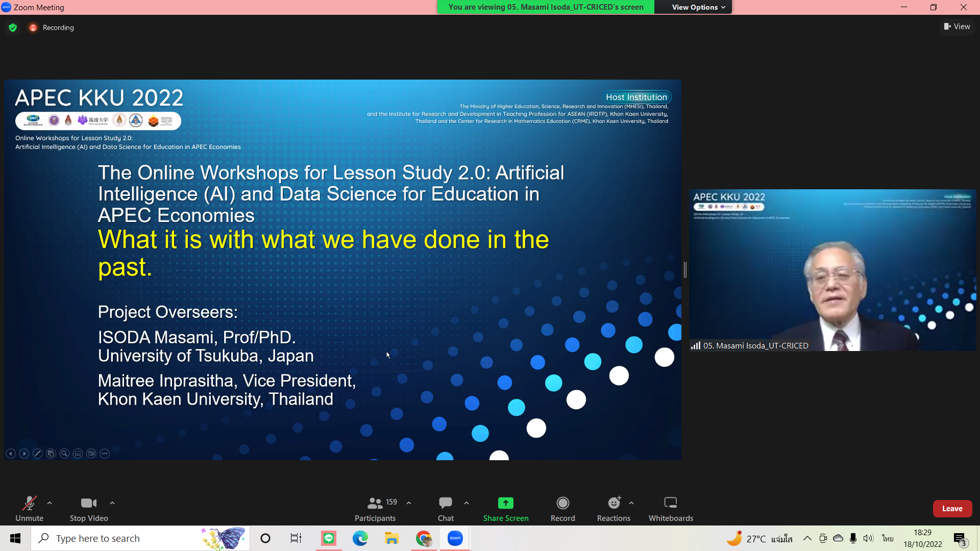Click the Recording indicator

pyautogui.click(x=52, y=28)
